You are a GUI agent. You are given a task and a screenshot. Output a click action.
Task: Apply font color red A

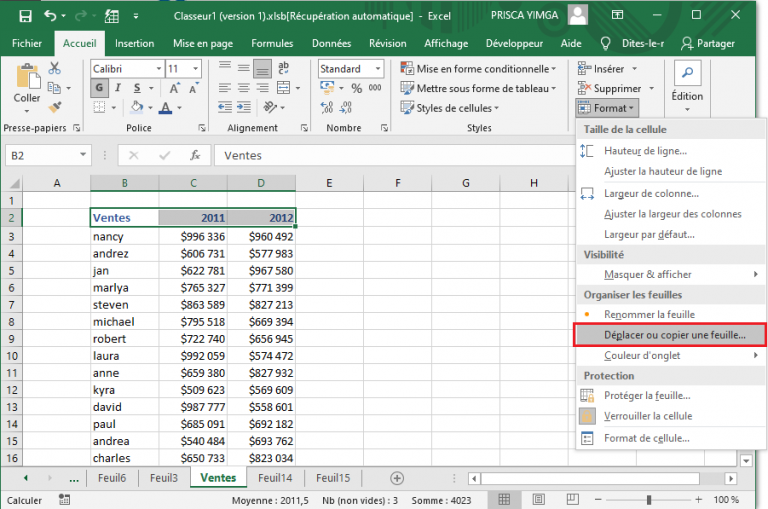(x=166, y=107)
